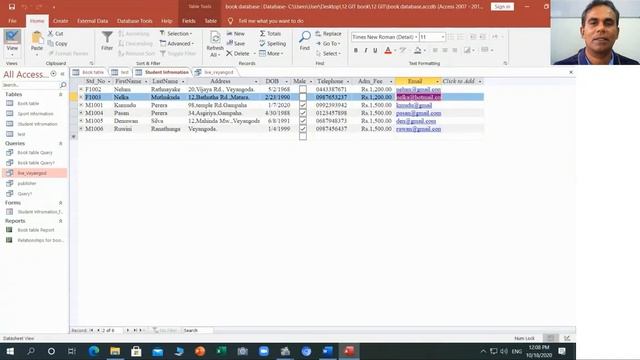This screenshot has height=360, width=640.
Task: Uncheck Male checkbox for Silva row M1005
Action: pos(302,121)
